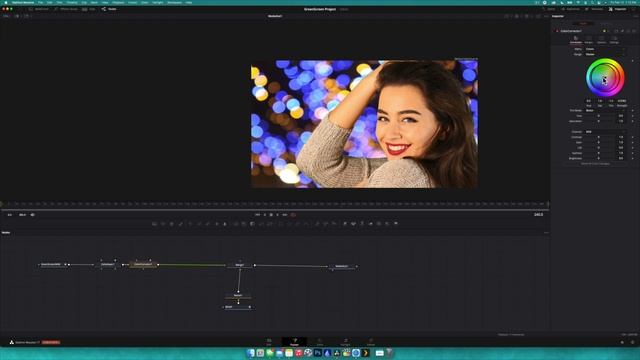Add a Color Curves node from toolbar
This screenshot has width=640, height=360.
(199, 224)
